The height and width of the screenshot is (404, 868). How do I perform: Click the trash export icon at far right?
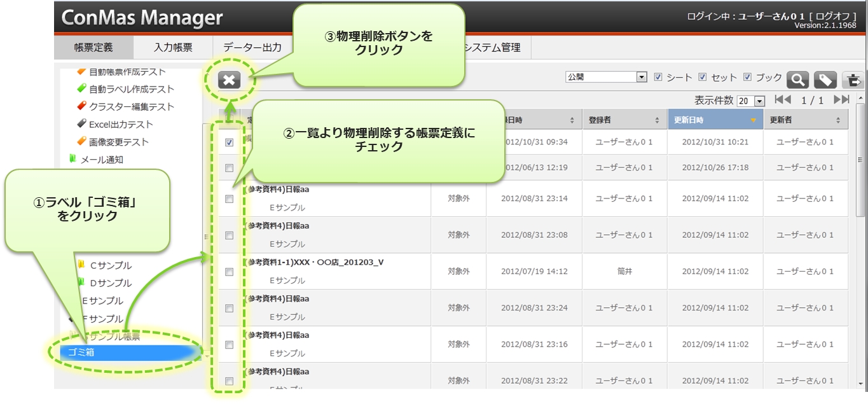tap(853, 80)
